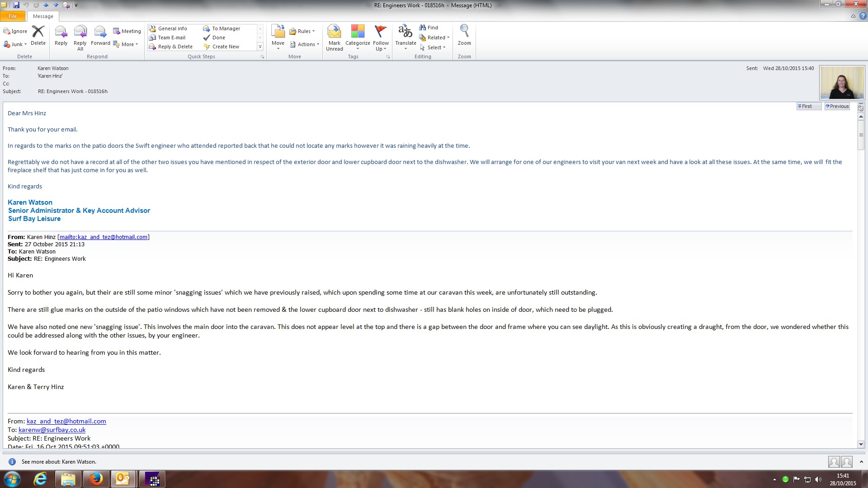Open the Rules dropdown menu
This screenshot has height=488, width=868.
[302, 31]
